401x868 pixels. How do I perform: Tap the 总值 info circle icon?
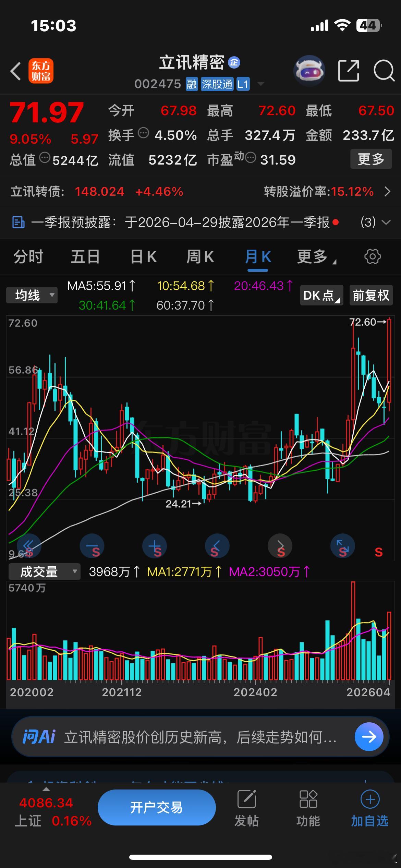pyautogui.click(x=45, y=158)
